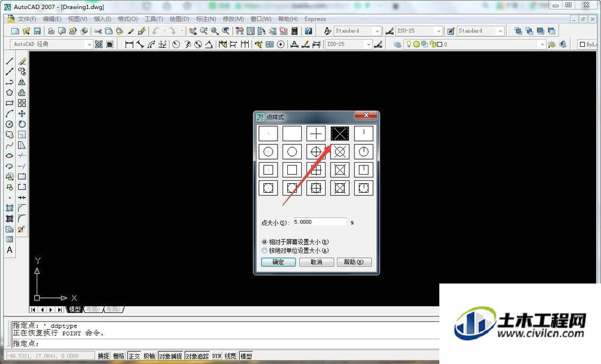Select the Move modify tool
Image resolution: width=601 pixels, height=364 pixels.
tap(22, 114)
